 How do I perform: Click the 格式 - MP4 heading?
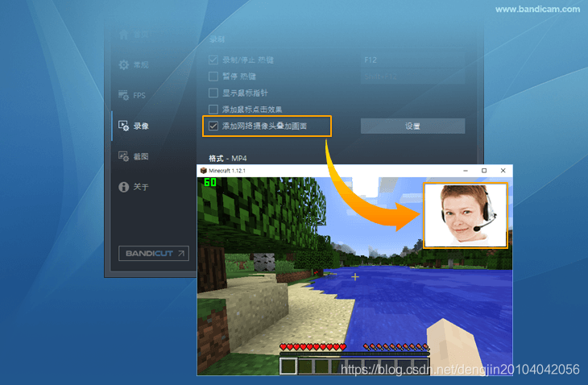click(x=228, y=158)
